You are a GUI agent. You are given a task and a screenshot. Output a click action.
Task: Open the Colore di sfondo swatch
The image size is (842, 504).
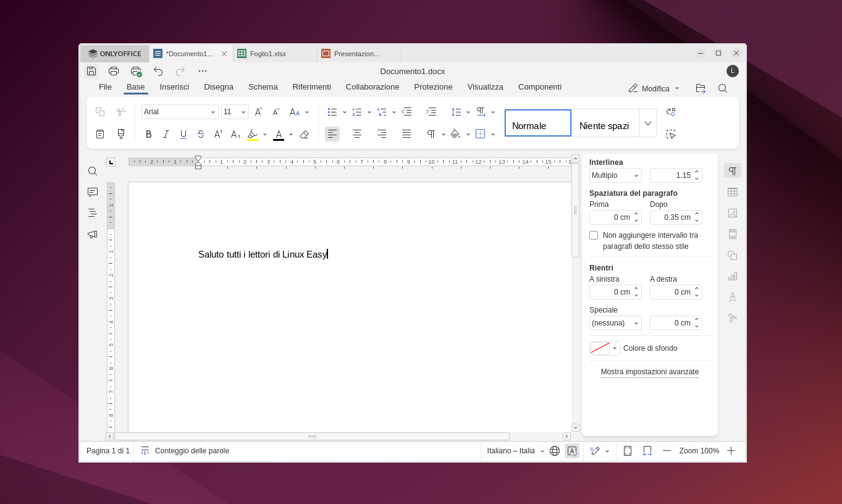coord(604,348)
